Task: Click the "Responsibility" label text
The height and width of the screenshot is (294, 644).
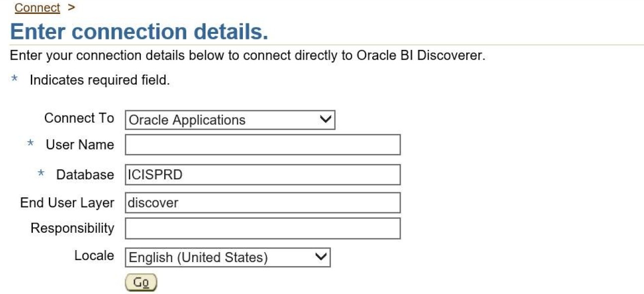Action: click(72, 228)
